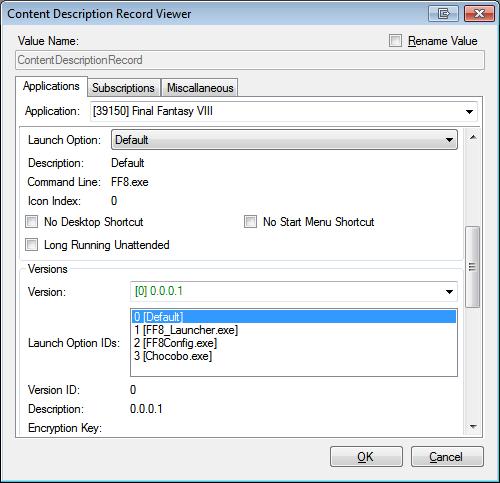The height and width of the screenshot is (483, 500).
Task: Click the scroll down arrow icon
Action: coord(473,426)
